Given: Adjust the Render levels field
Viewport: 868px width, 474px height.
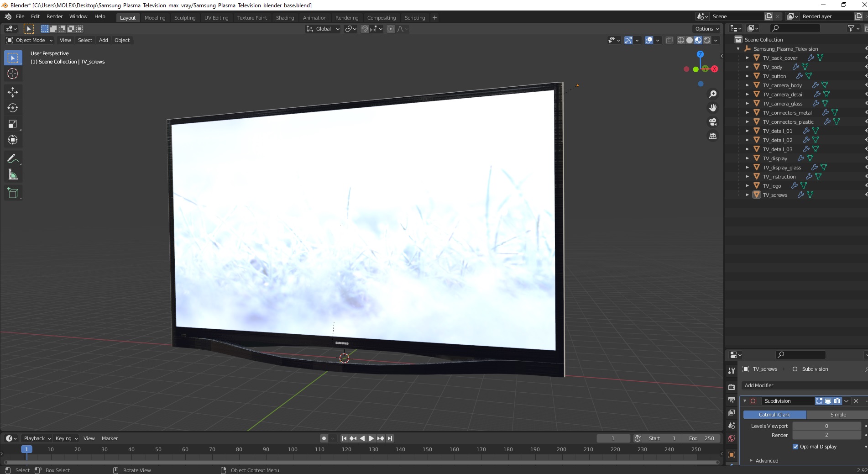Looking at the screenshot, I should coord(826,435).
